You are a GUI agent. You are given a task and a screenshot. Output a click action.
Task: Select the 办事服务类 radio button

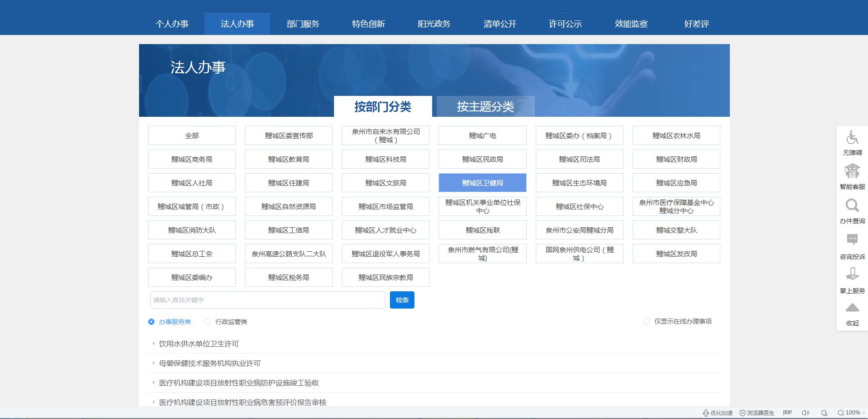[x=151, y=321]
